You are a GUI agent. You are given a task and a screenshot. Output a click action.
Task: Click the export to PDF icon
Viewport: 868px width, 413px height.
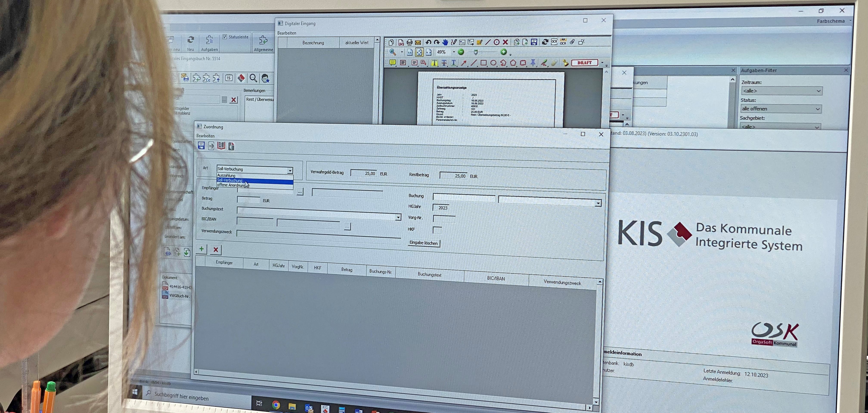point(401,42)
